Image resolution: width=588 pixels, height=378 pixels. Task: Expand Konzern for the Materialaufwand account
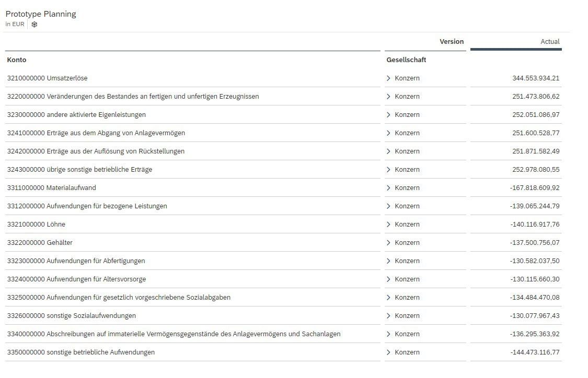(388, 188)
